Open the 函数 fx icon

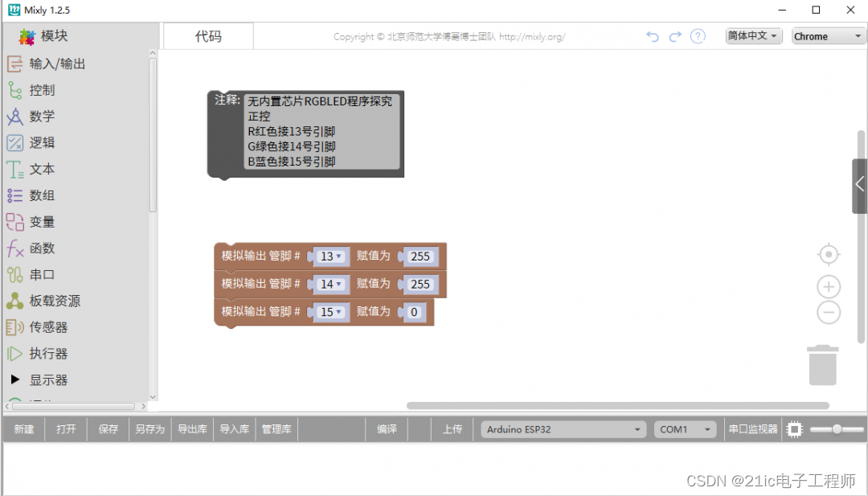click(x=14, y=248)
